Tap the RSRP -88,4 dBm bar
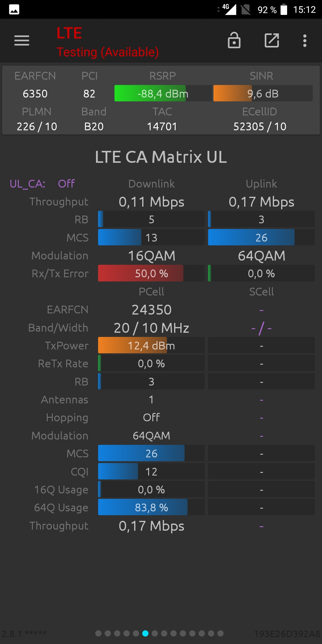Viewport: 322px width, 644px height. click(x=163, y=93)
